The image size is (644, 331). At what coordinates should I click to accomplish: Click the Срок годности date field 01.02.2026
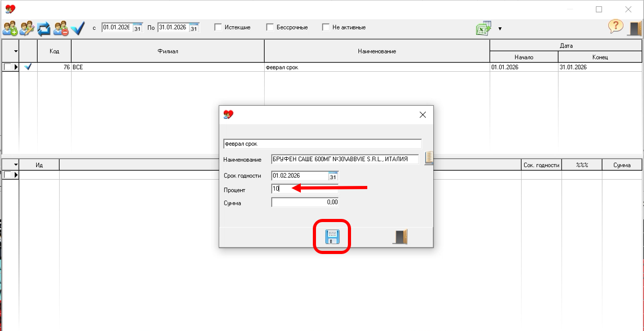coord(300,176)
